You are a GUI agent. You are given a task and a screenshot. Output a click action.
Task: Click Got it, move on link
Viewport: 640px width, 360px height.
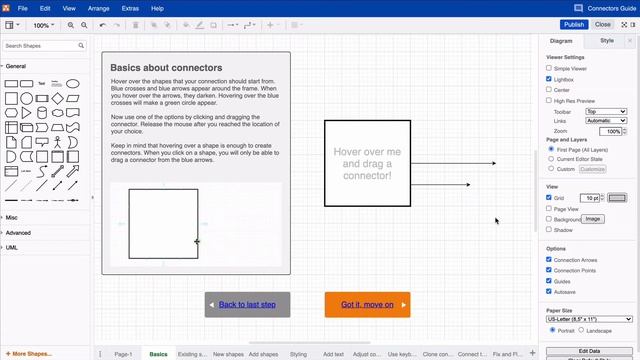point(367,304)
